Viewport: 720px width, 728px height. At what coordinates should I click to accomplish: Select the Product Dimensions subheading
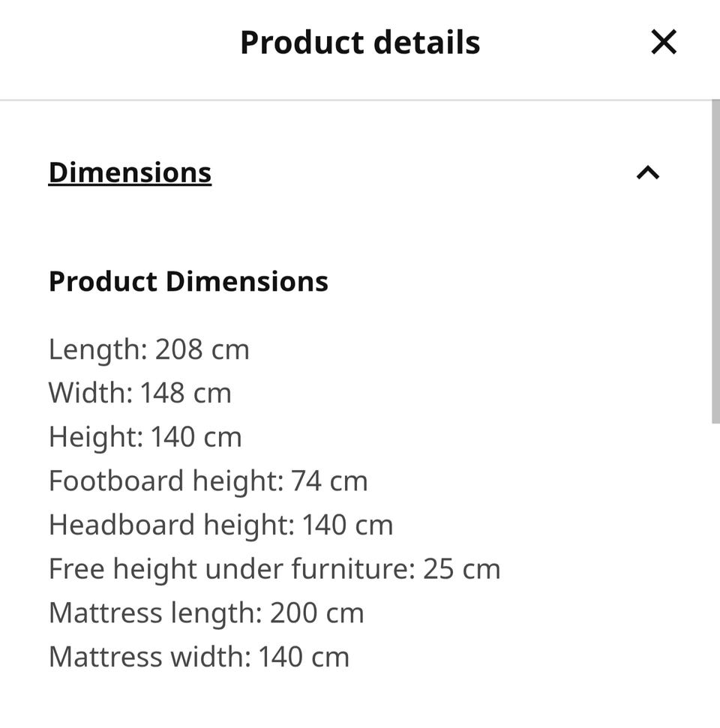click(188, 282)
